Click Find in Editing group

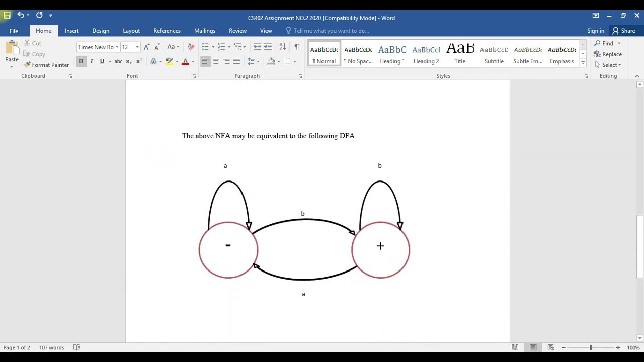tap(603, 43)
